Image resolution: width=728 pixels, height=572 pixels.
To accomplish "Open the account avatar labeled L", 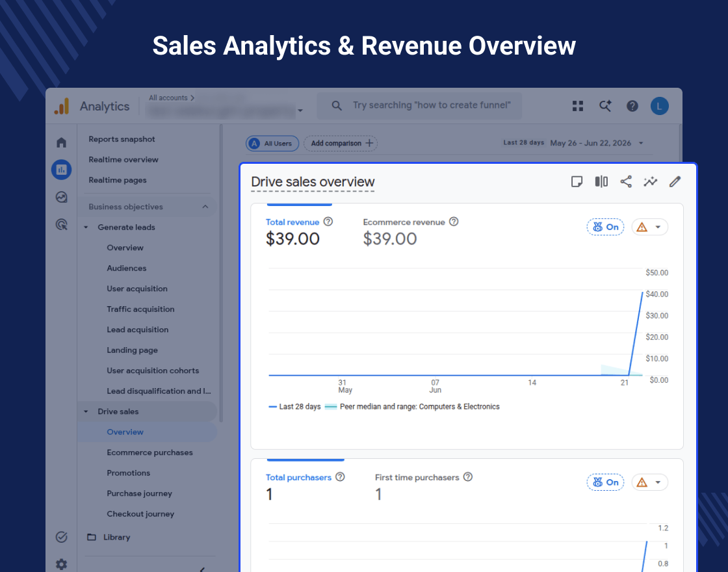I will tap(659, 107).
